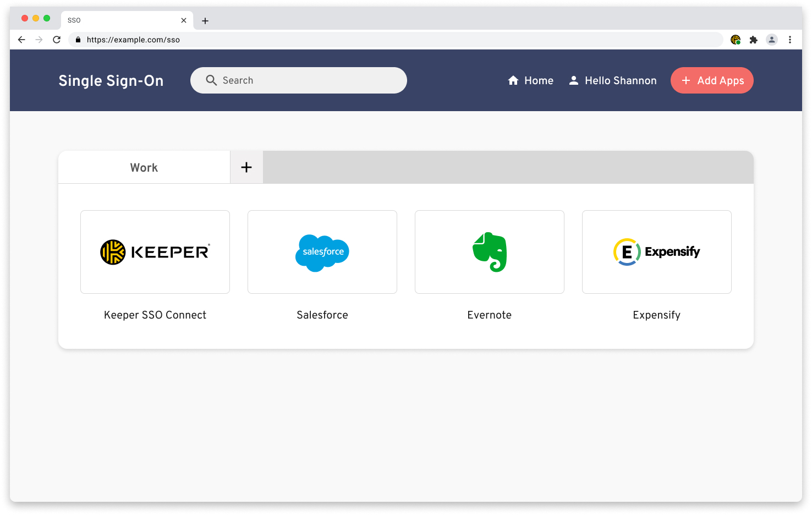This screenshot has width=812, height=515.
Task: Open the Keeper SSO Connect app tile
Action: pyautogui.click(x=155, y=252)
